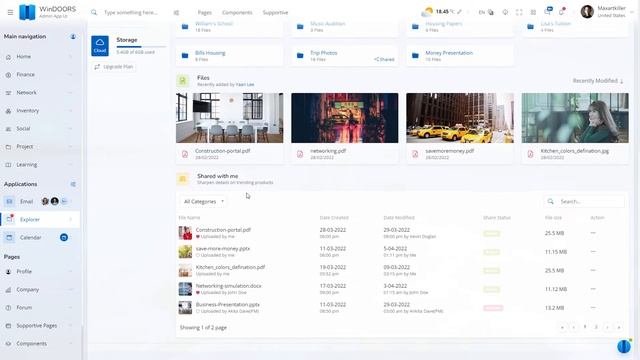Expand the Network navigation item

(x=40, y=93)
